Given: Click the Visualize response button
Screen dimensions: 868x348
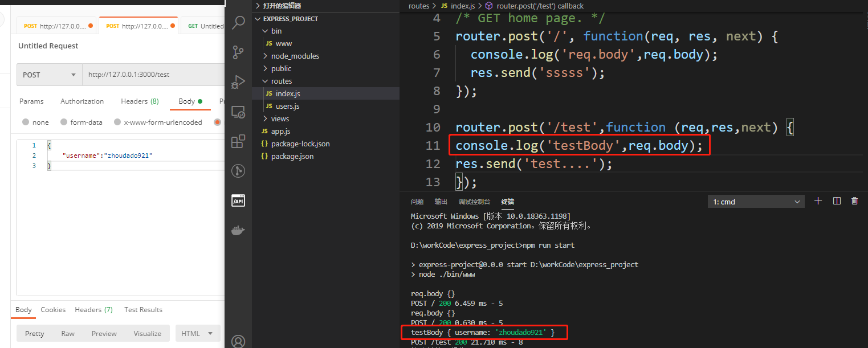Looking at the screenshot, I should tap(148, 333).
